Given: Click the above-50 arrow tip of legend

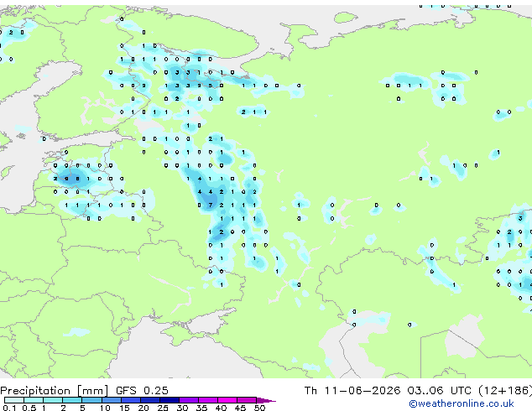Looking at the screenshot, I should click(266, 400).
